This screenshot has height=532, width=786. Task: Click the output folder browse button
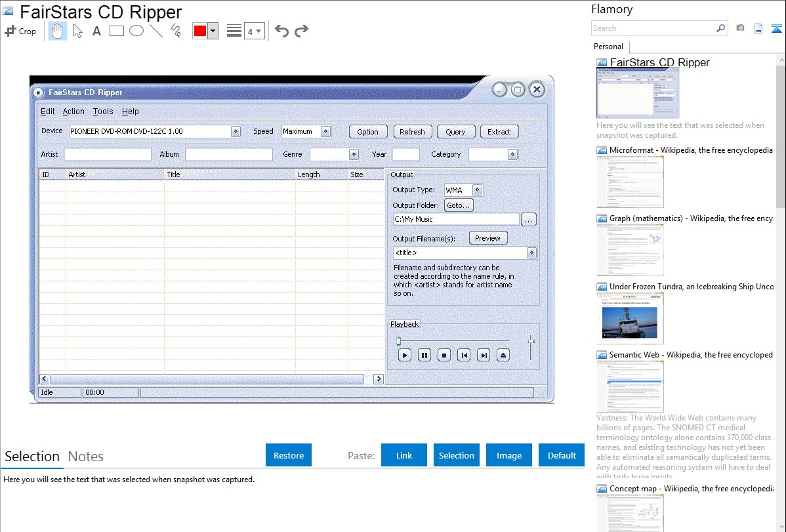(x=529, y=220)
